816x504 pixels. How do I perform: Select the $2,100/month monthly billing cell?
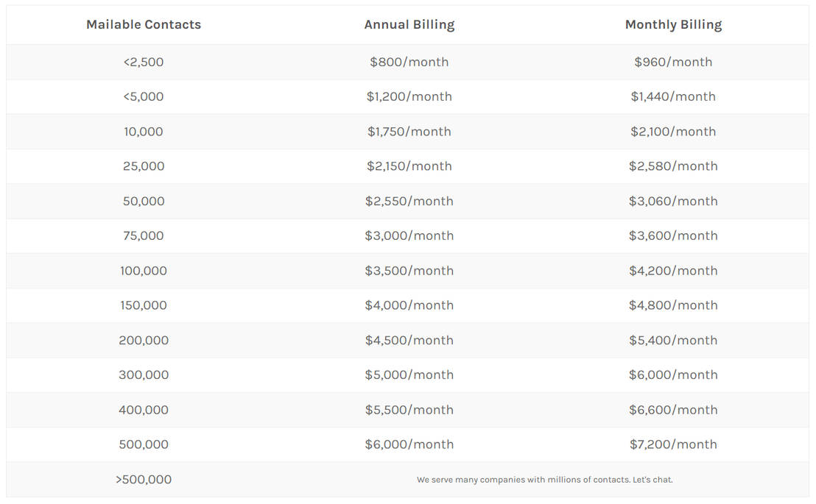tap(673, 131)
